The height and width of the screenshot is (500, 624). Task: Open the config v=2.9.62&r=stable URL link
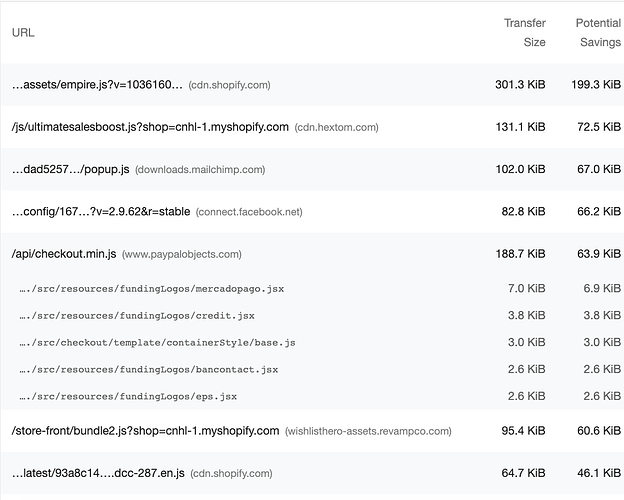pos(101,211)
